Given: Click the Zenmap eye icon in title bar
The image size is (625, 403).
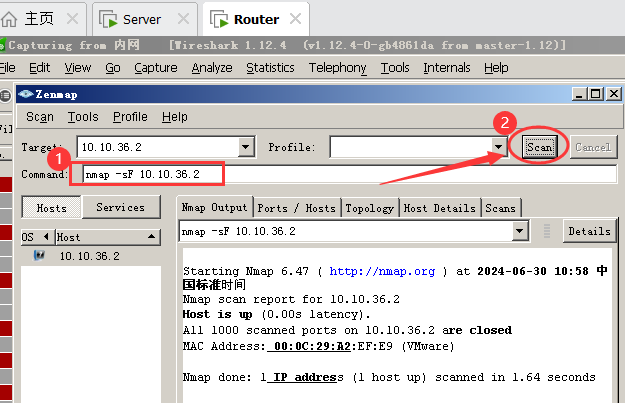Looking at the screenshot, I should pyautogui.click(x=26, y=94).
